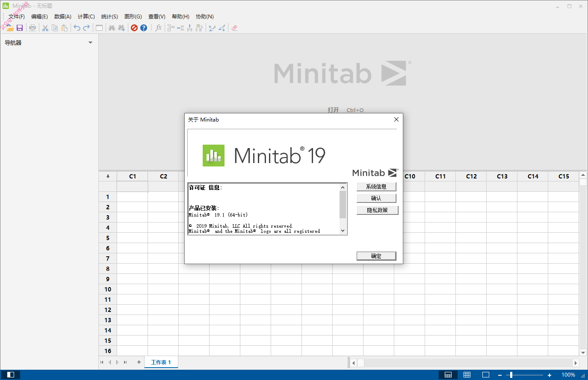Click the fx assign formula icon
The width and height of the screenshot is (588, 380).
click(159, 28)
